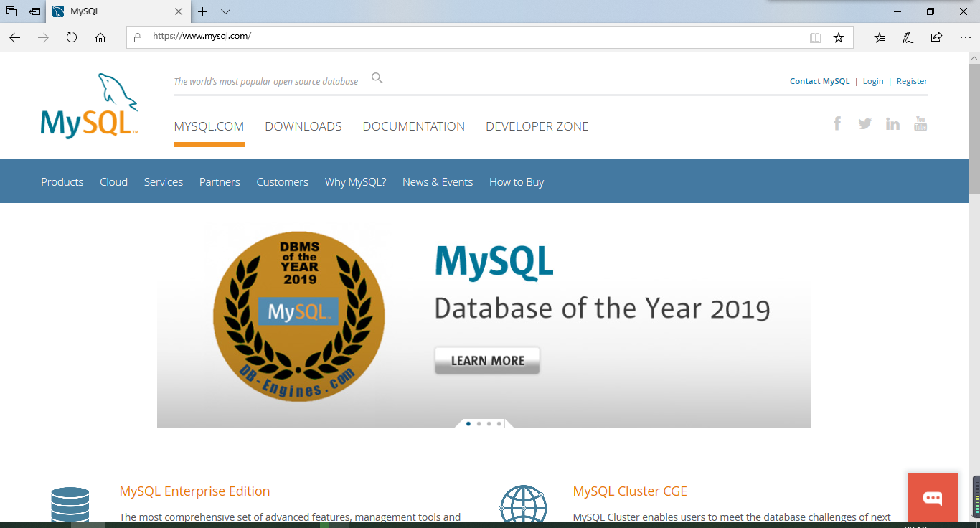
Task: Open the browser settings menu via ellipsis
Action: coord(965,37)
